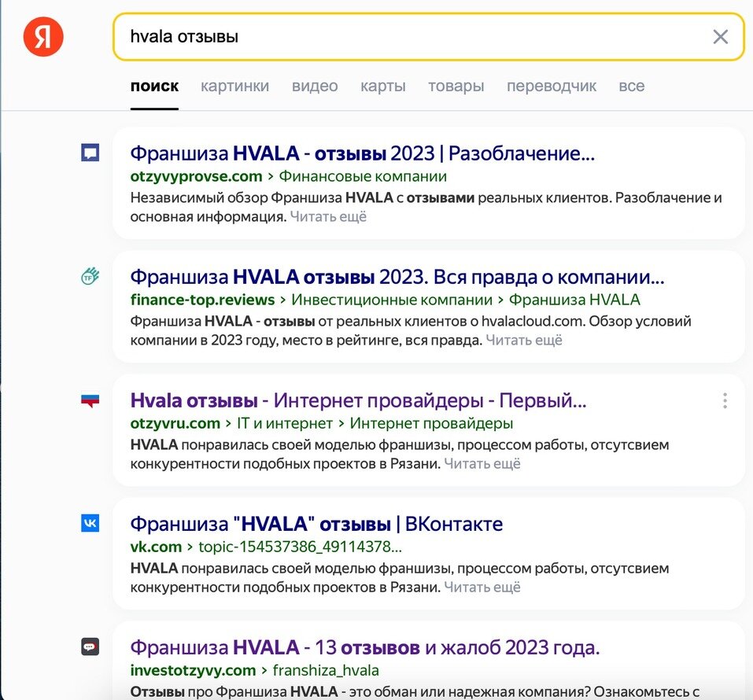753x700 pixels.
Task: Expand the все services tab
Action: (x=632, y=86)
